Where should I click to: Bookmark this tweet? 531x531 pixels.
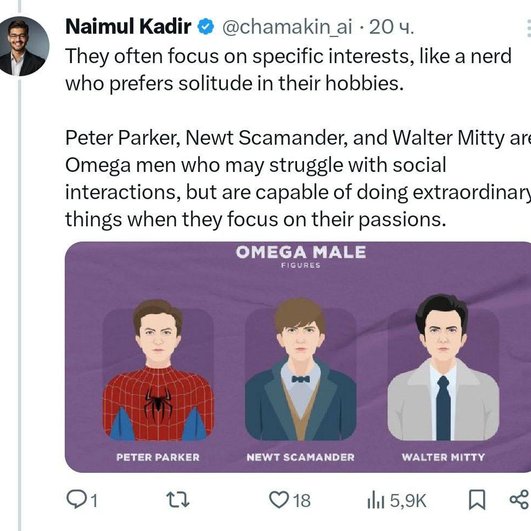(477, 500)
